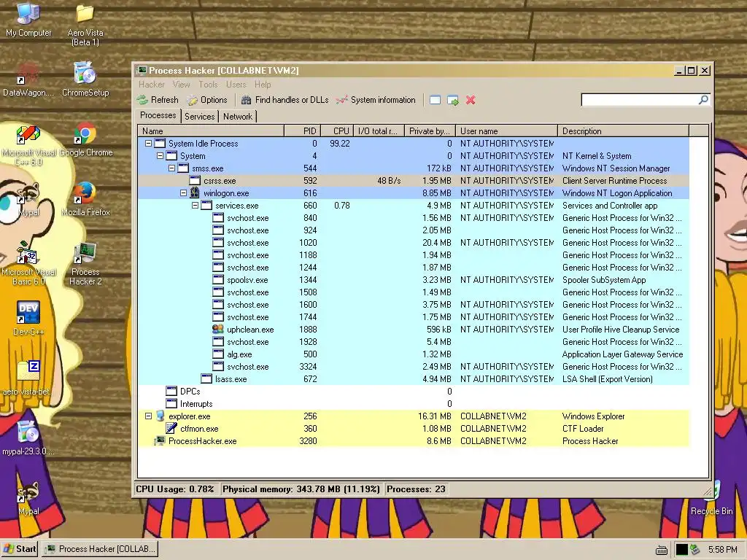This screenshot has height=560, width=747.
Task: Click the search magnifier icon
Action: click(704, 99)
